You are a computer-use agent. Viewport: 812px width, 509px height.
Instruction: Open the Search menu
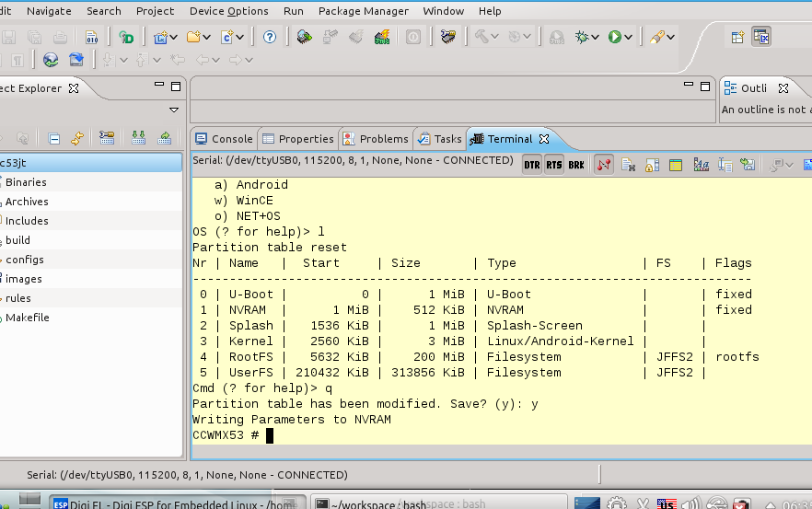tap(103, 11)
